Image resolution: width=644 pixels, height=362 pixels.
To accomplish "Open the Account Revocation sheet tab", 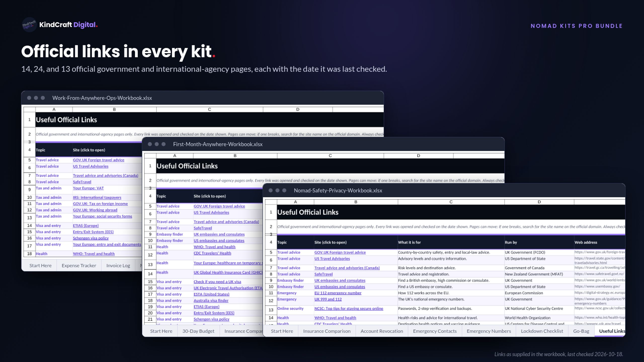I will coord(382,331).
